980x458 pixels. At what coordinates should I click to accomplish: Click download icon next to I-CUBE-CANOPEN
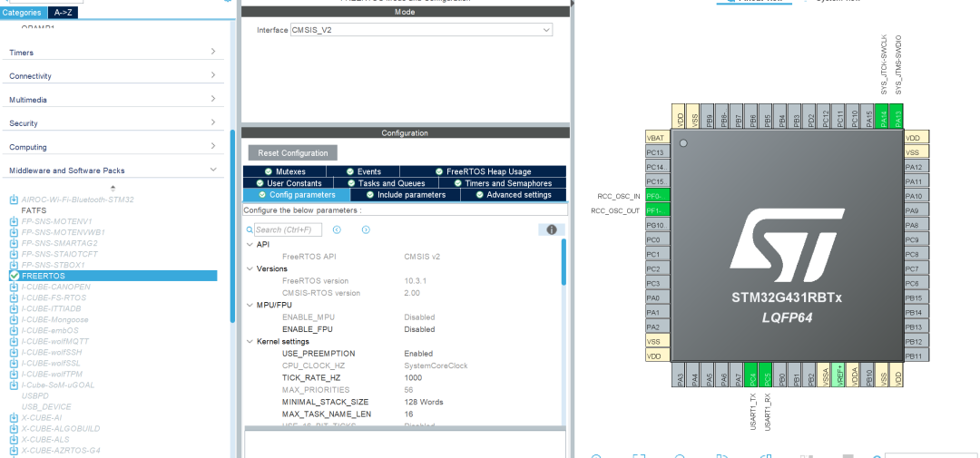(15, 287)
